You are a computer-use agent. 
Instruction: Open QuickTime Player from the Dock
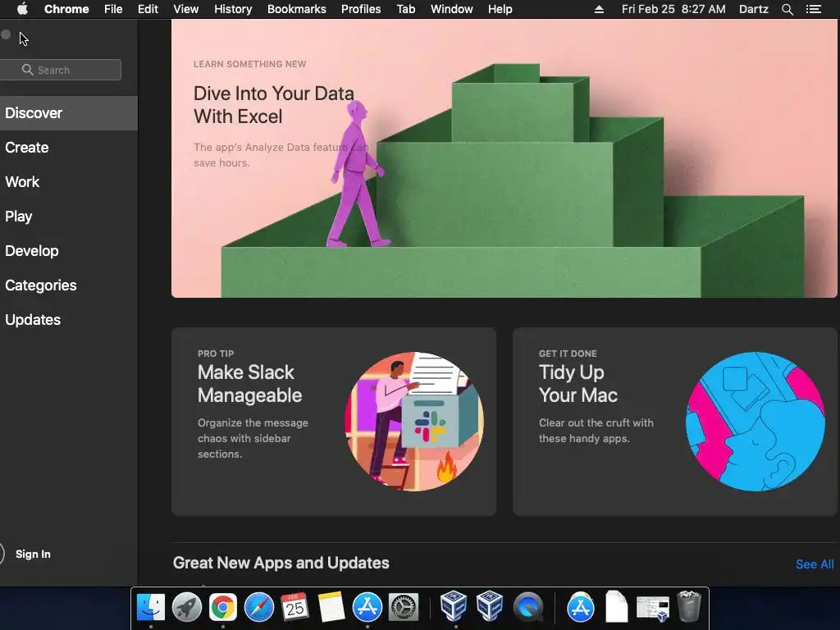[528, 607]
